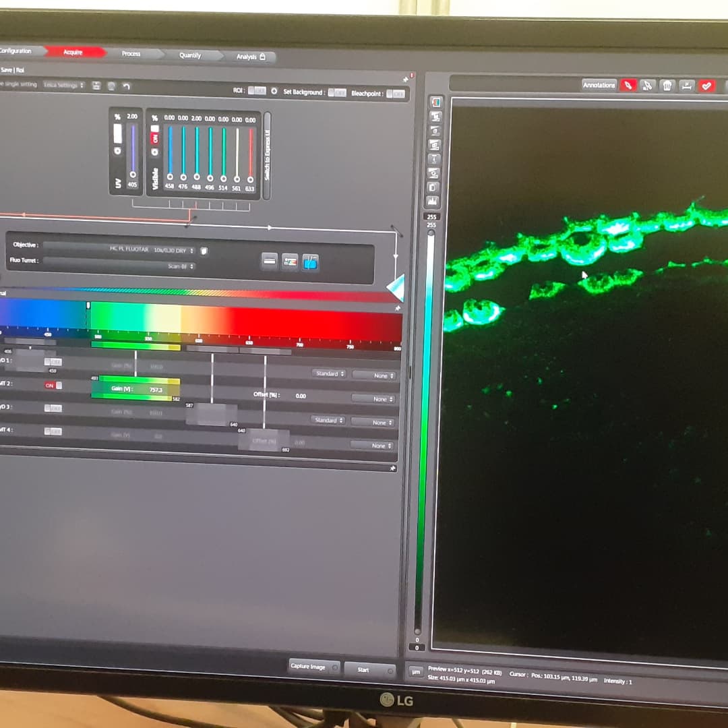Toggle the UV laser on/off switch
This screenshot has width=728, height=728.
pyautogui.click(x=117, y=133)
